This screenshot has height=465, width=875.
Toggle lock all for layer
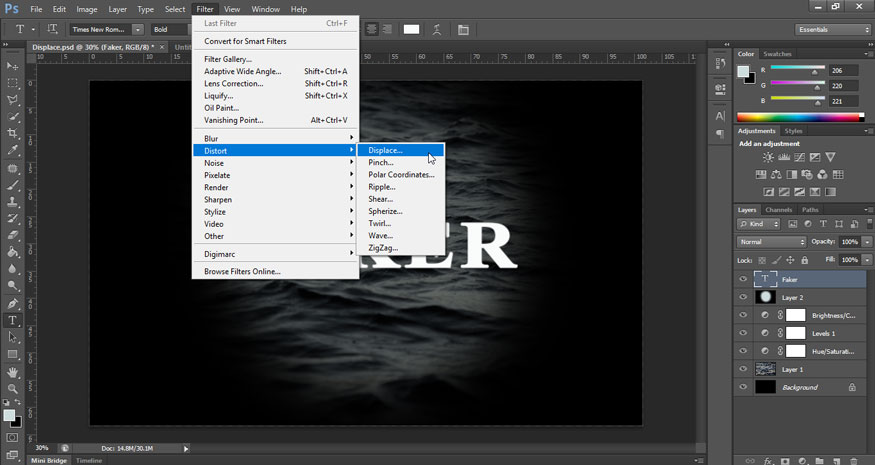(805, 260)
